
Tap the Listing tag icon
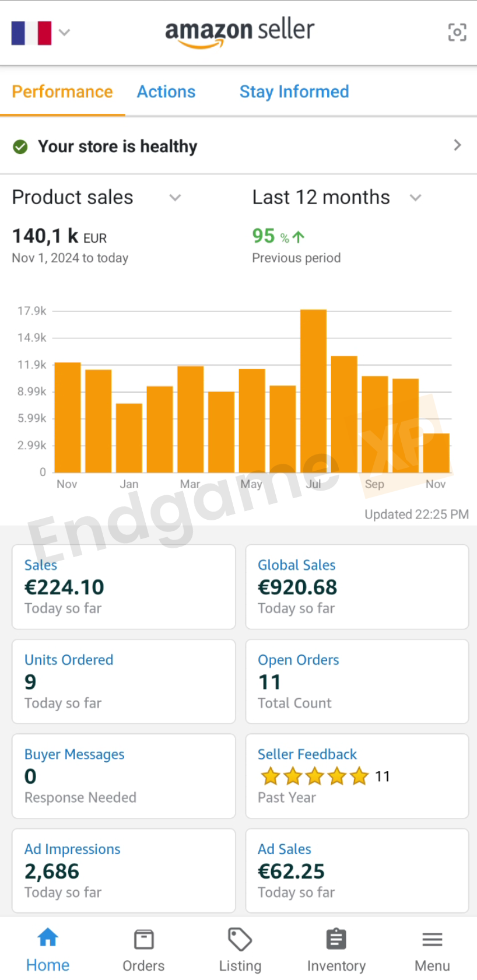click(240, 939)
